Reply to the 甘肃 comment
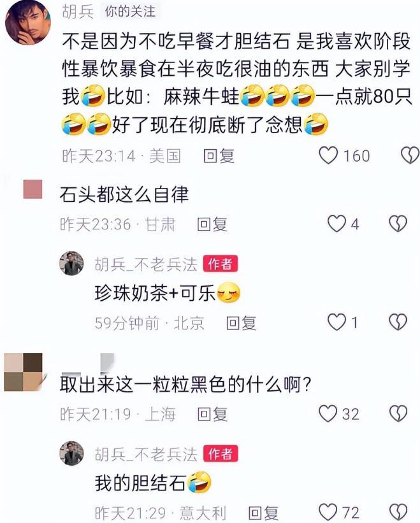Viewport: 420px width, 523px height. click(x=212, y=224)
